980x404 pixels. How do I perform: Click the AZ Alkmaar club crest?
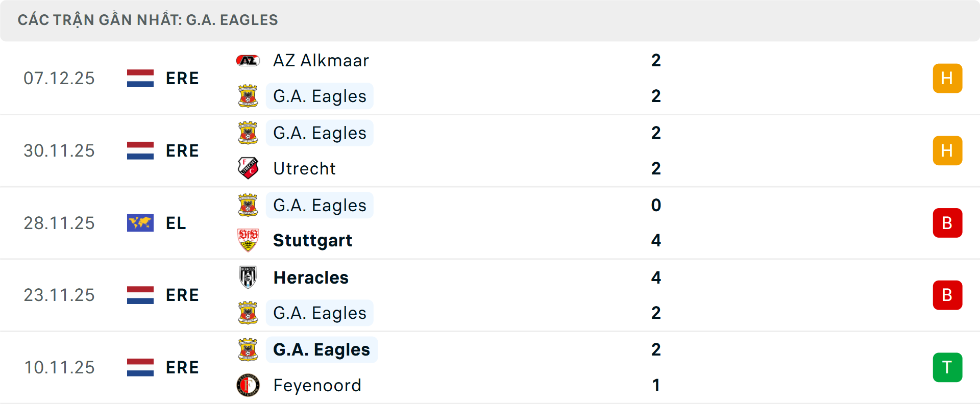249,60
